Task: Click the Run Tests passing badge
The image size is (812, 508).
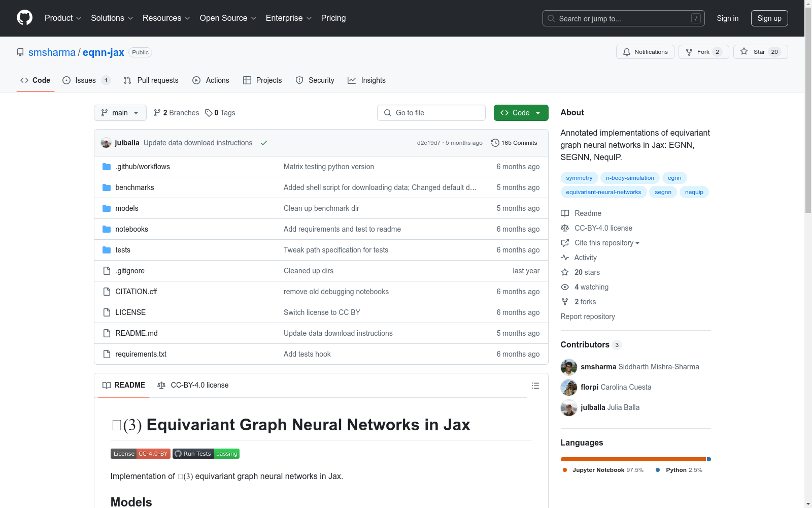Action: click(x=206, y=454)
